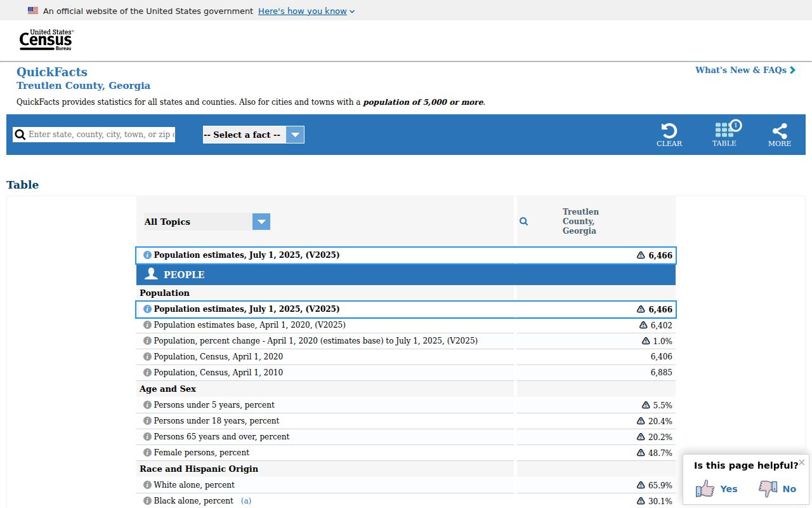
Task: Click info icon for Population, Census, April 1, 2020
Action: click(x=147, y=357)
